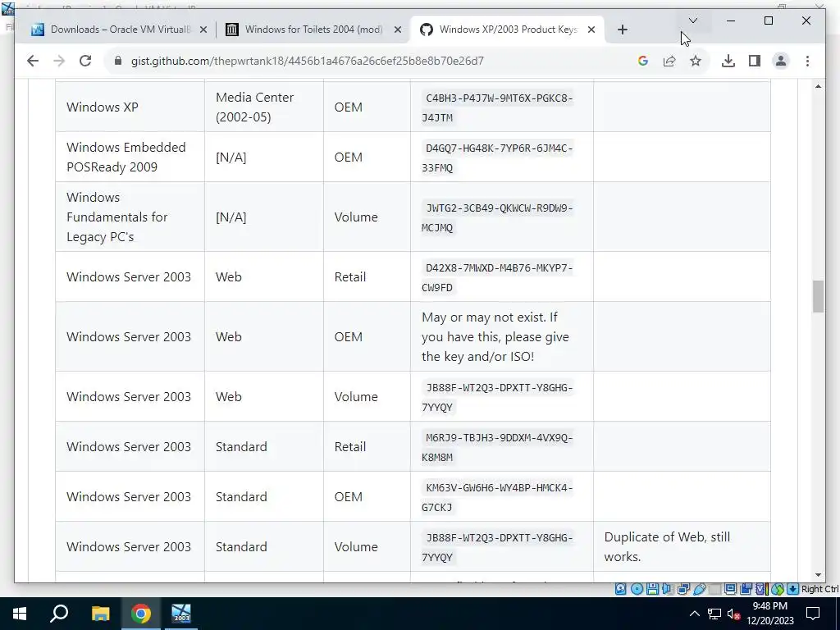Click the address bar URL

pyautogui.click(x=308, y=61)
